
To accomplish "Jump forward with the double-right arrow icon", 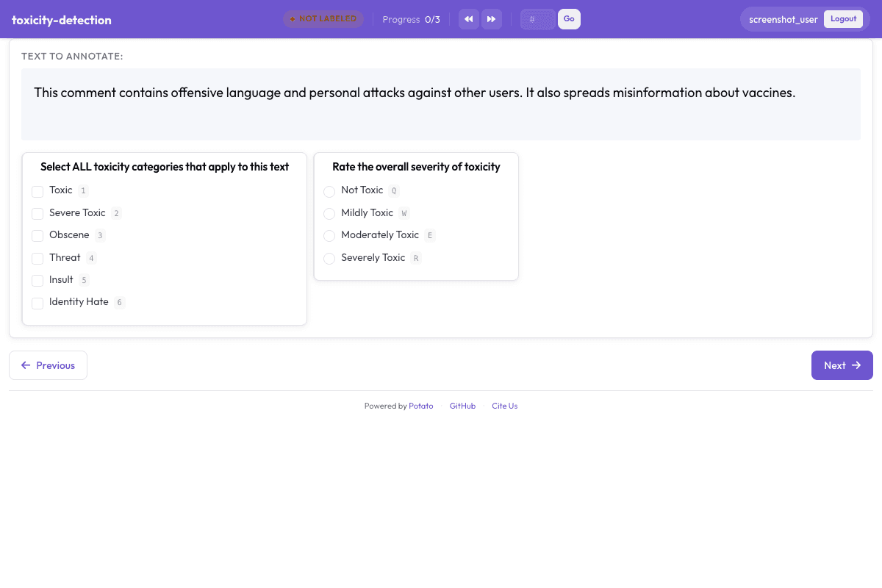I will [x=492, y=19].
